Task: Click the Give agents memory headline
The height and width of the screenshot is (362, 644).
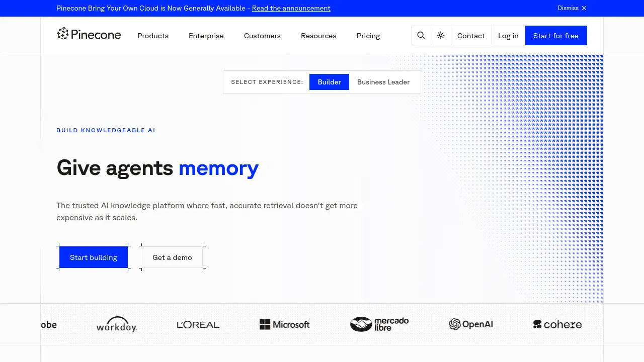Action: [x=157, y=167]
